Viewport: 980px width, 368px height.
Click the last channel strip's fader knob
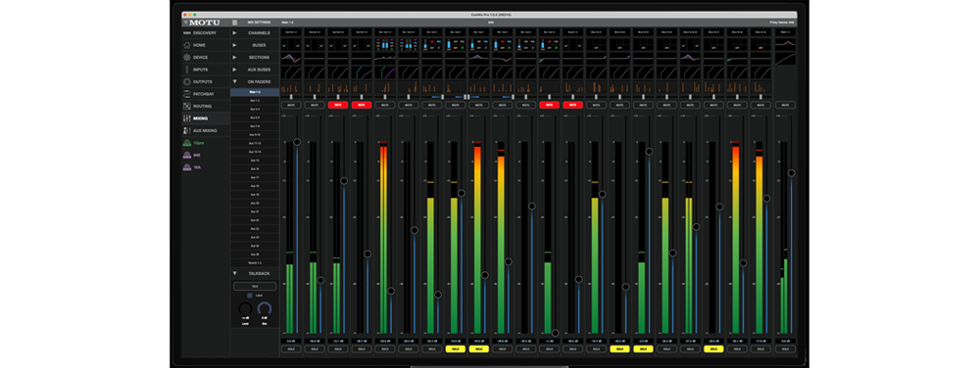(791, 173)
